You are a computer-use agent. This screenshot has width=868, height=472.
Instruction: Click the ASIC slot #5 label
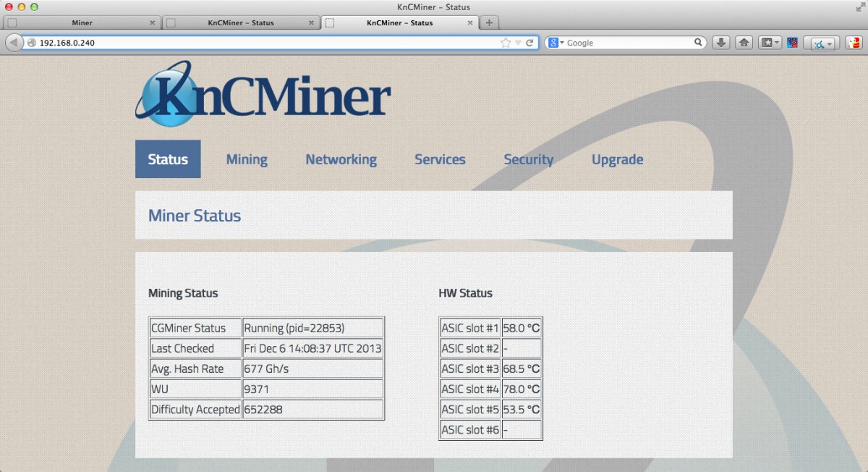coord(470,409)
